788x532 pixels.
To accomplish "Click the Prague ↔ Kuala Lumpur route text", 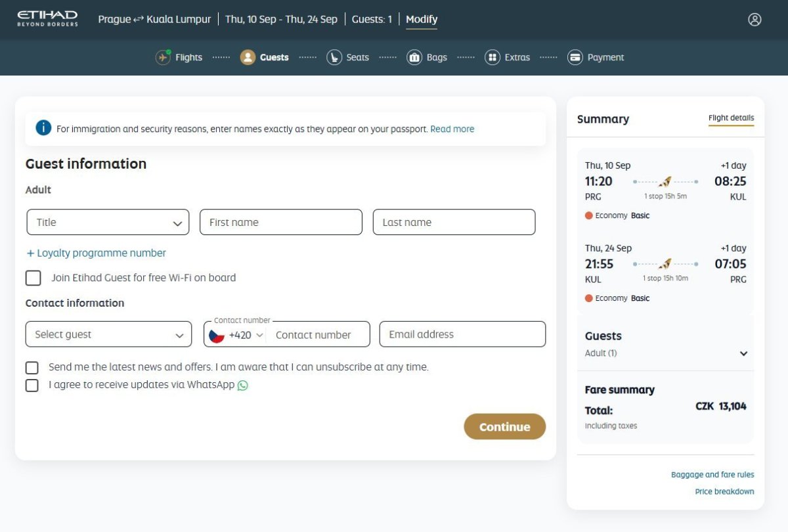I will pos(154,20).
